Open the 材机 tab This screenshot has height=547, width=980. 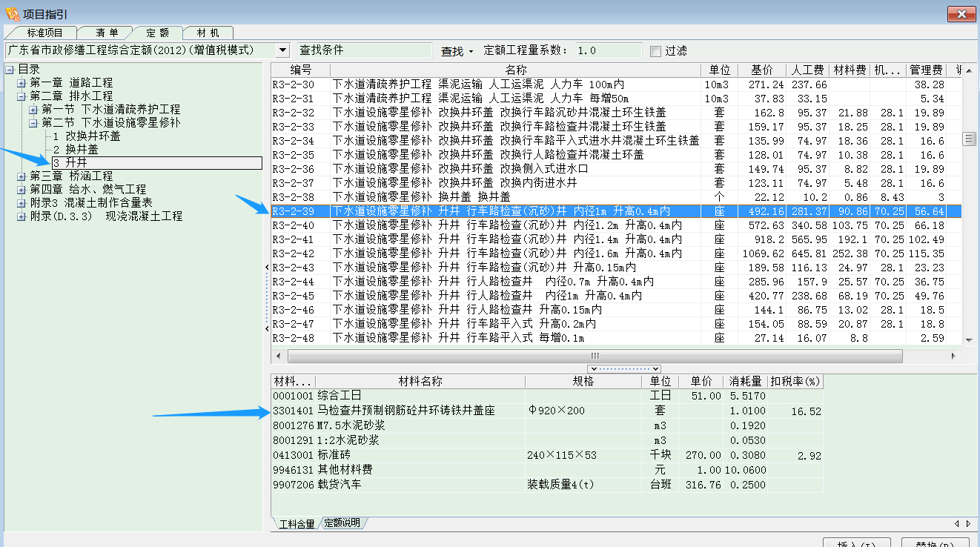point(208,33)
